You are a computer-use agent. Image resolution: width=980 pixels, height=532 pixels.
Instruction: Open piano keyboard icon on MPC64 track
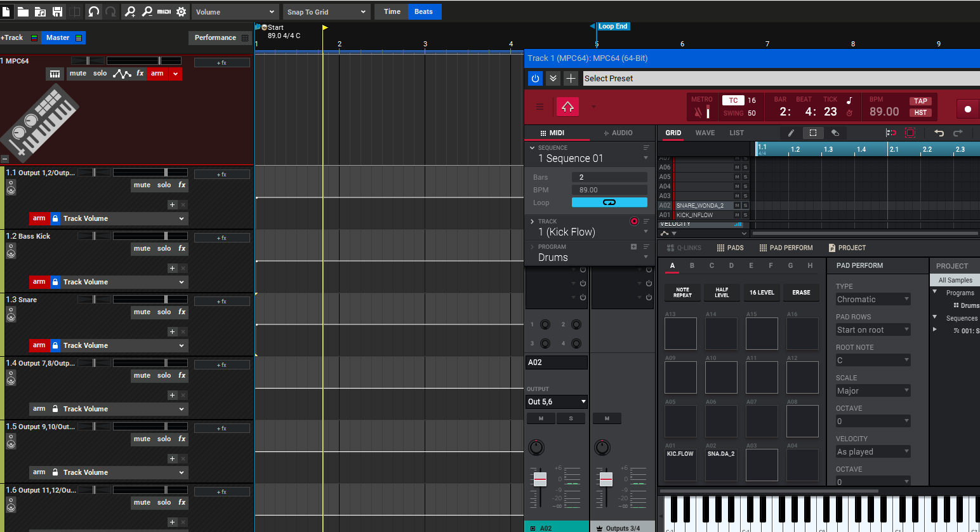click(x=55, y=74)
